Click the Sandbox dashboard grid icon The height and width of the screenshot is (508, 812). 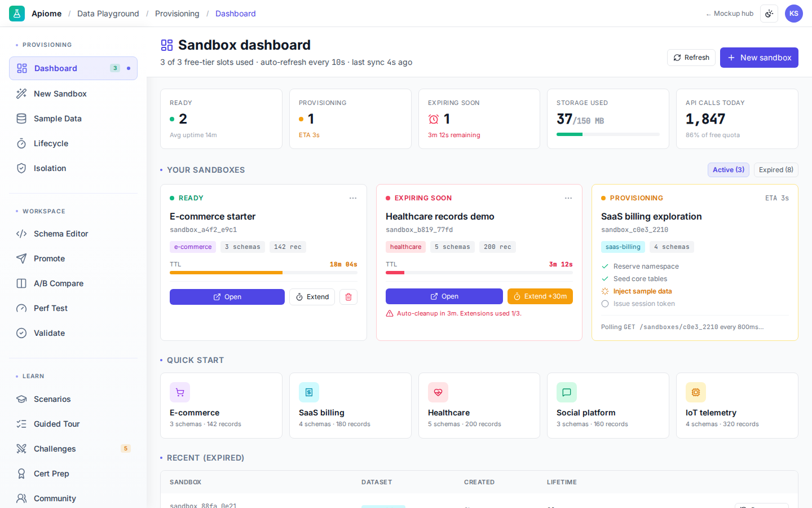point(167,45)
